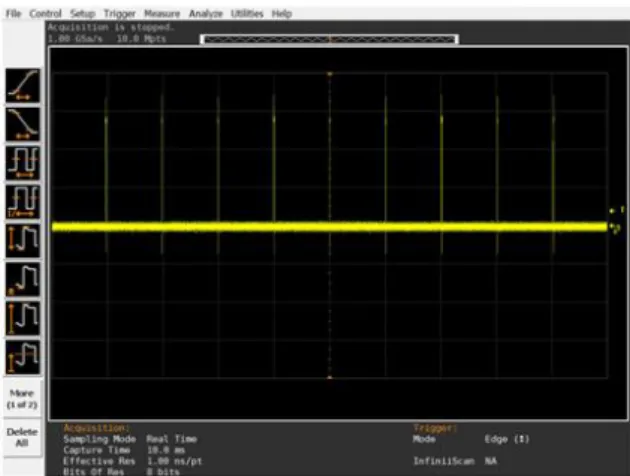Select the rise time measurement icon
This screenshot has height=476, width=630.
click(23, 86)
